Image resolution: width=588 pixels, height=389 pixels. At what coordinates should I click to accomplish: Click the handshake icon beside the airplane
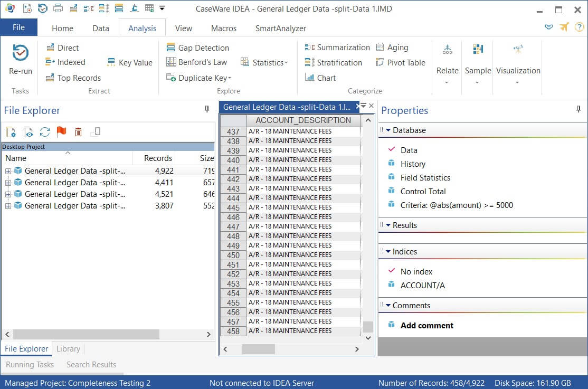(548, 27)
